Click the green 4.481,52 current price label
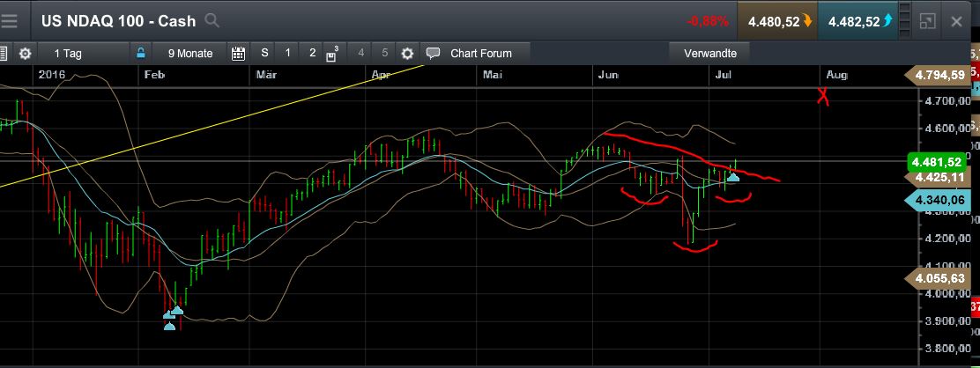 (936, 163)
